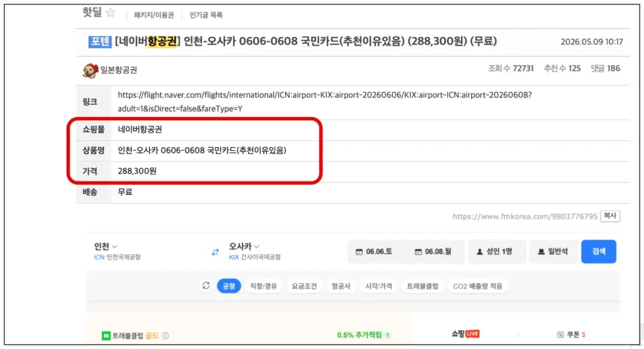Select the 공항 filter chip
The image size is (644, 349).
229,286
